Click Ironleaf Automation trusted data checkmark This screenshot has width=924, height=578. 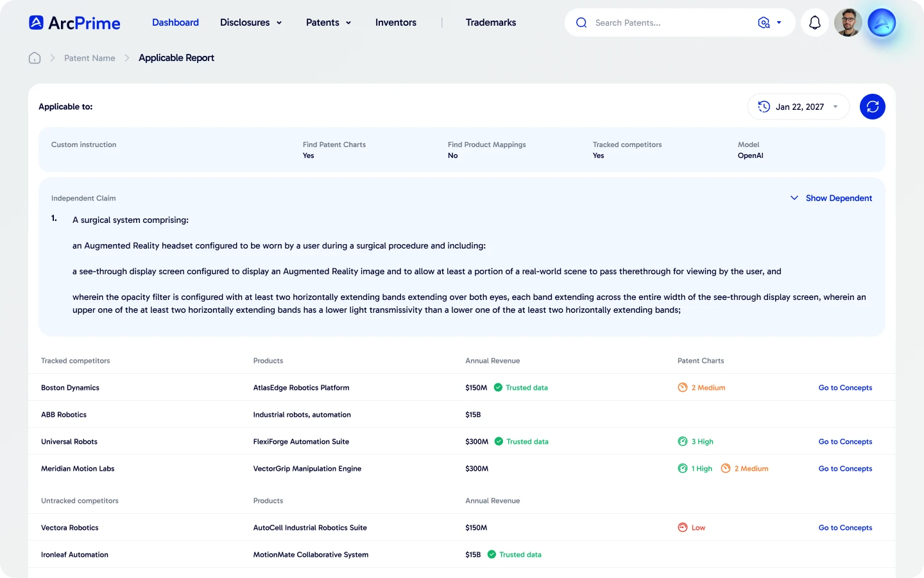pyautogui.click(x=492, y=554)
